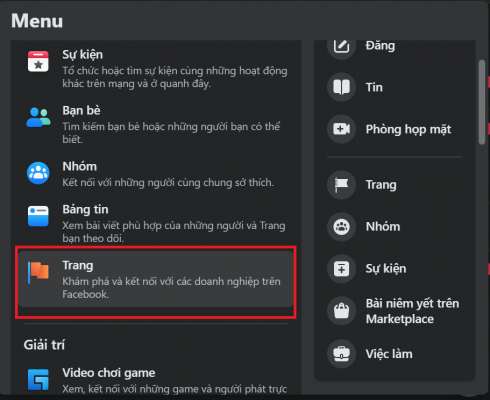
Task: Click the Bảng tin title text
Action: [85, 209]
